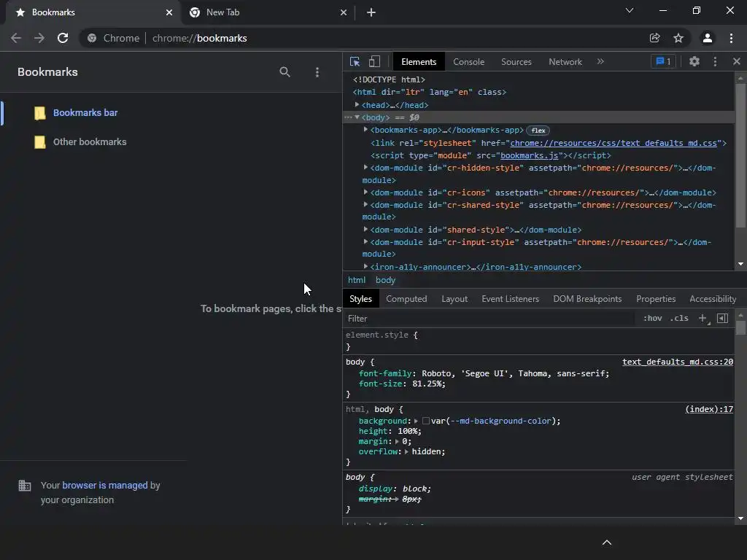Viewport: 747px width, 560px height.
Task: Click the text_defaults_md.css:20 source link
Action: (677, 362)
